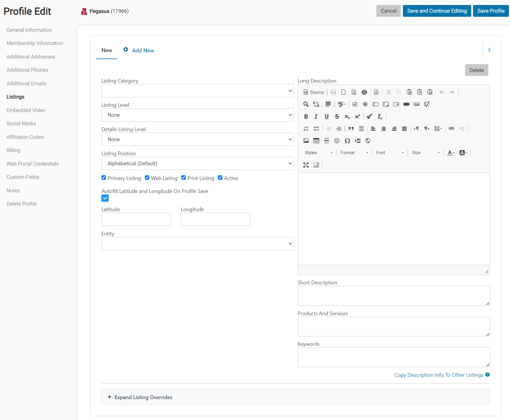Click the Save Profile button
Viewport: 510px width, 420px height.
pyautogui.click(x=491, y=11)
